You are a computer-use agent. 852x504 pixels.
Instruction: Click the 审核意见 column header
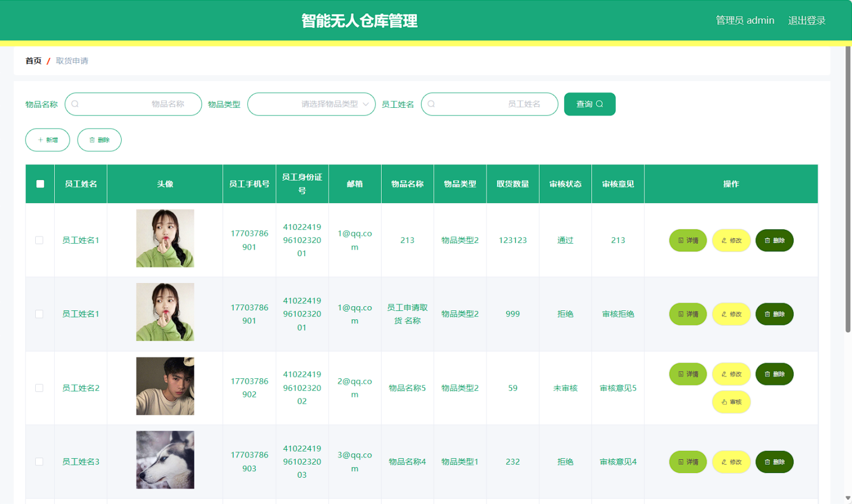click(x=618, y=184)
